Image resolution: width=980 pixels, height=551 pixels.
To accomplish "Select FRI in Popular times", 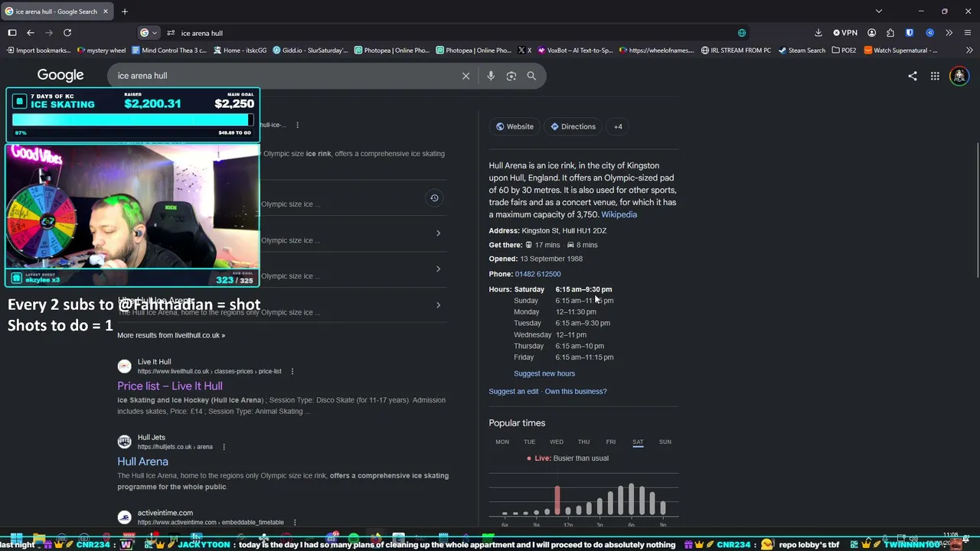I will (x=611, y=442).
